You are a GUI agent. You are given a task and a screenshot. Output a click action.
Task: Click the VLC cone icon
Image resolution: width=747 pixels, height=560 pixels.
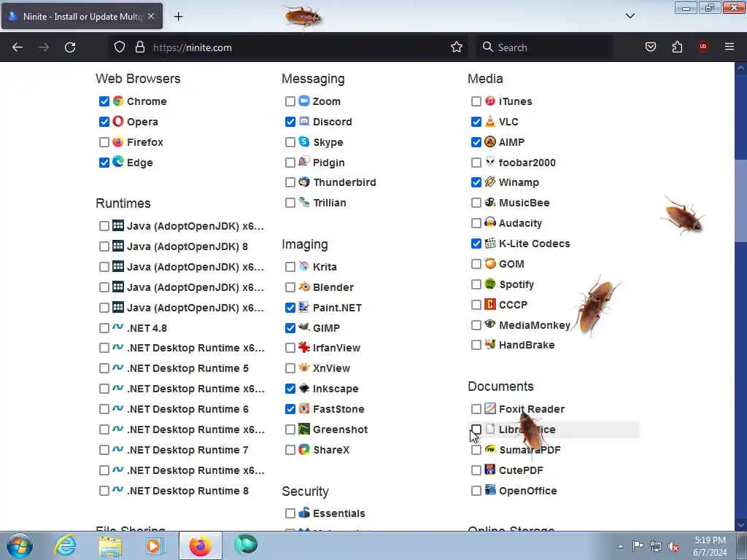tap(490, 122)
